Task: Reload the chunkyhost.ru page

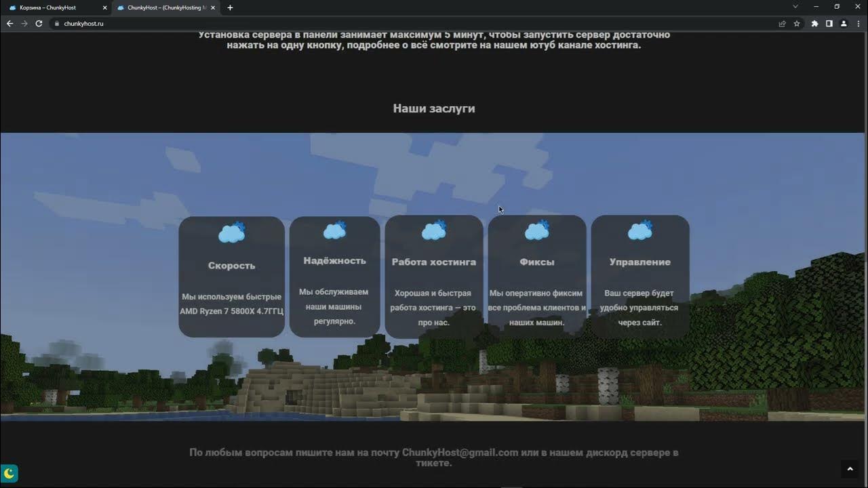Action: (39, 23)
